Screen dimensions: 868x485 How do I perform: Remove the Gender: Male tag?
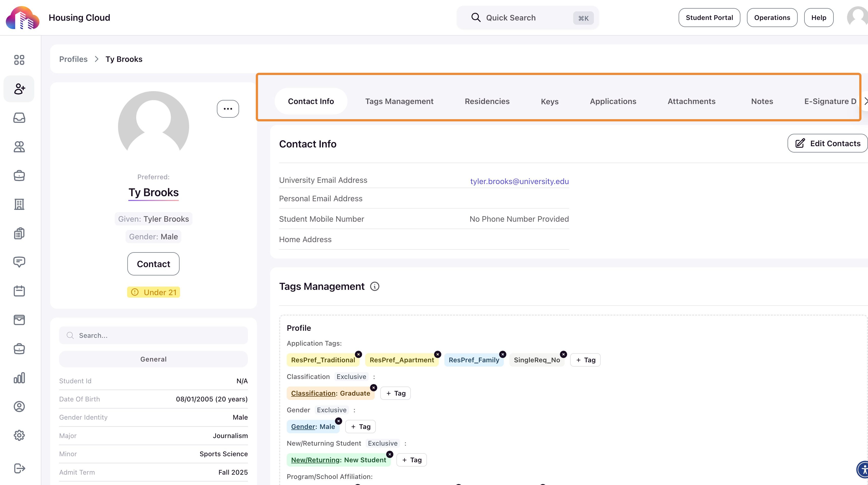tap(338, 421)
